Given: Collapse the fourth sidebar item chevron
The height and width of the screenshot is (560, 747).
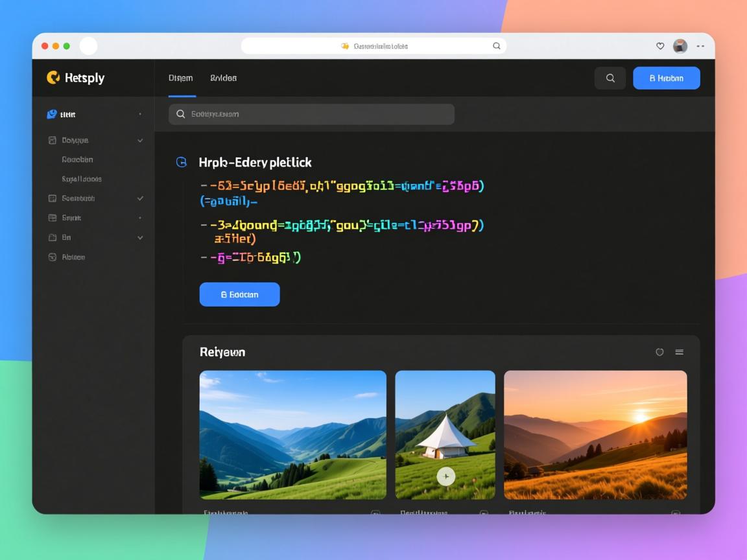Looking at the screenshot, I should tap(140, 198).
